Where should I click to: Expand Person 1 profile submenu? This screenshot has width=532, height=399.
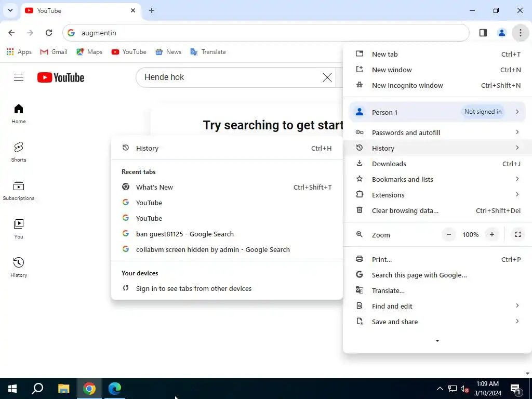[437, 112]
